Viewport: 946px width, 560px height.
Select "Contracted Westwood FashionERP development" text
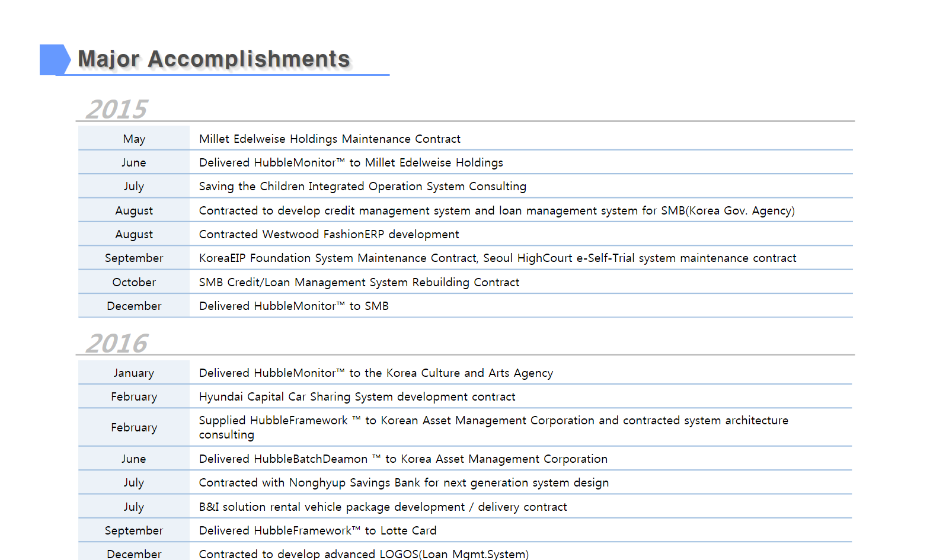pos(329,234)
